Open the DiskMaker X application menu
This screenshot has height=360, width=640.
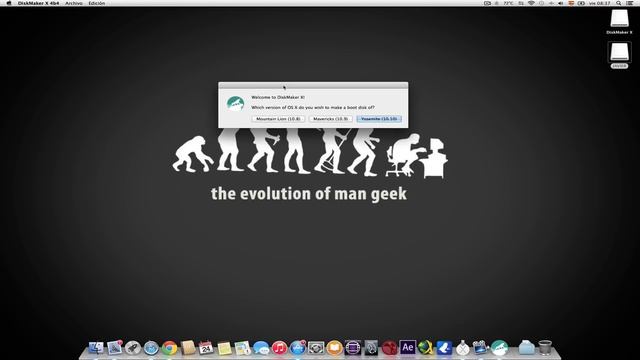point(38,3)
